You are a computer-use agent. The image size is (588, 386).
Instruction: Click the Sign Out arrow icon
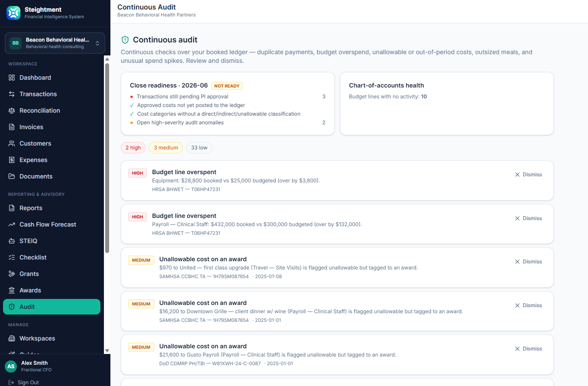pyautogui.click(x=12, y=383)
